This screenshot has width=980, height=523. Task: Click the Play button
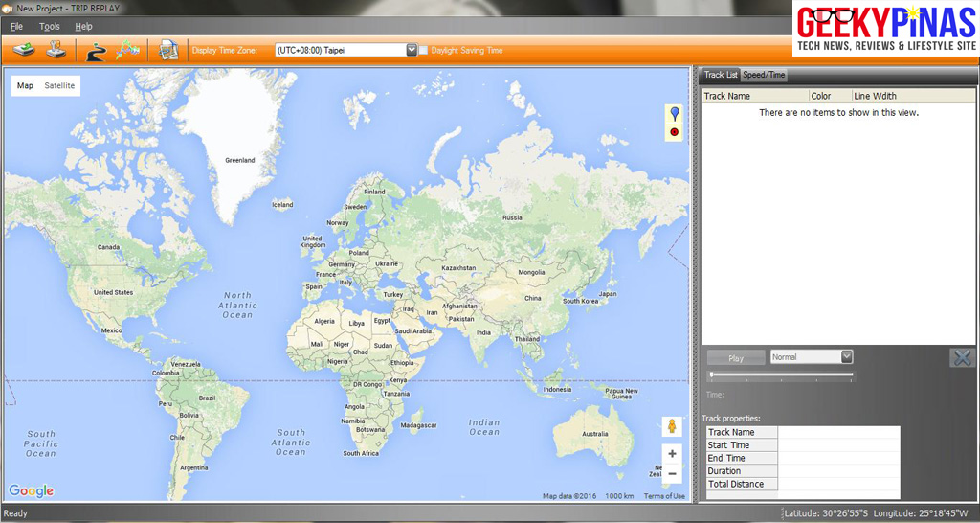click(736, 358)
